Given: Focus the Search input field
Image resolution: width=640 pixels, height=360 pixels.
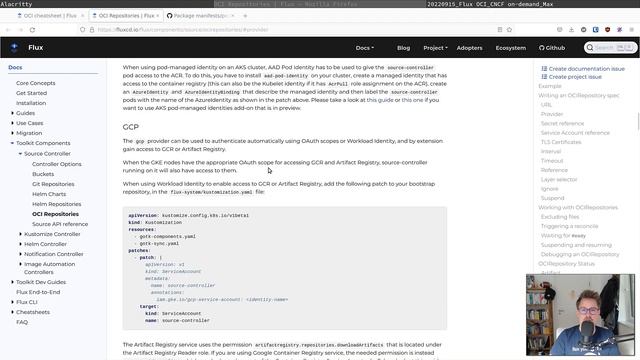Looking at the screenshot, I should click(x=610, y=48).
